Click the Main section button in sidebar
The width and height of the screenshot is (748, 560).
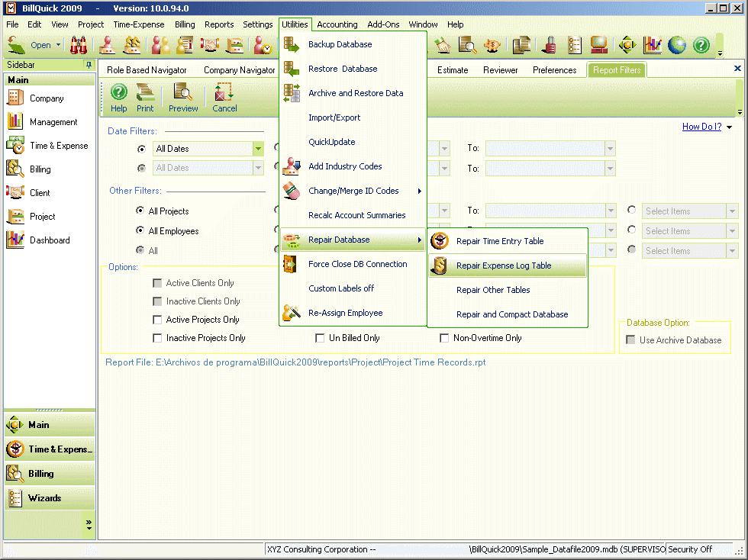click(x=50, y=424)
